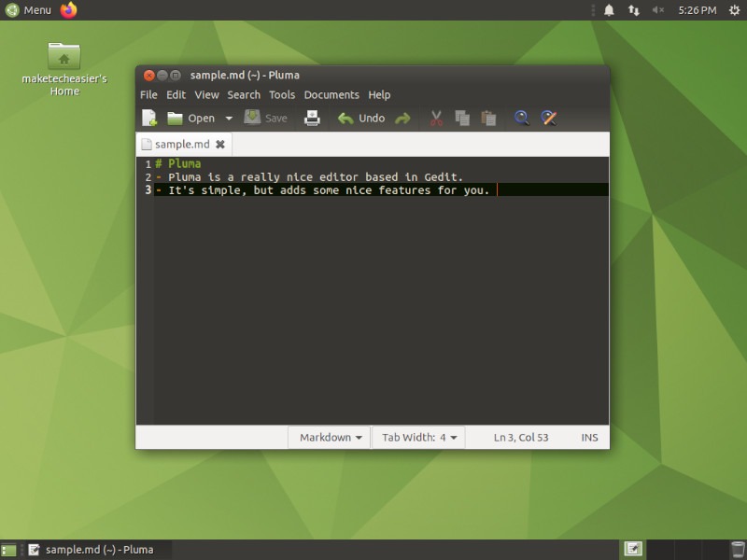Screen dimensions: 747x560
Task: Close the sample.md tab
Action: point(220,145)
